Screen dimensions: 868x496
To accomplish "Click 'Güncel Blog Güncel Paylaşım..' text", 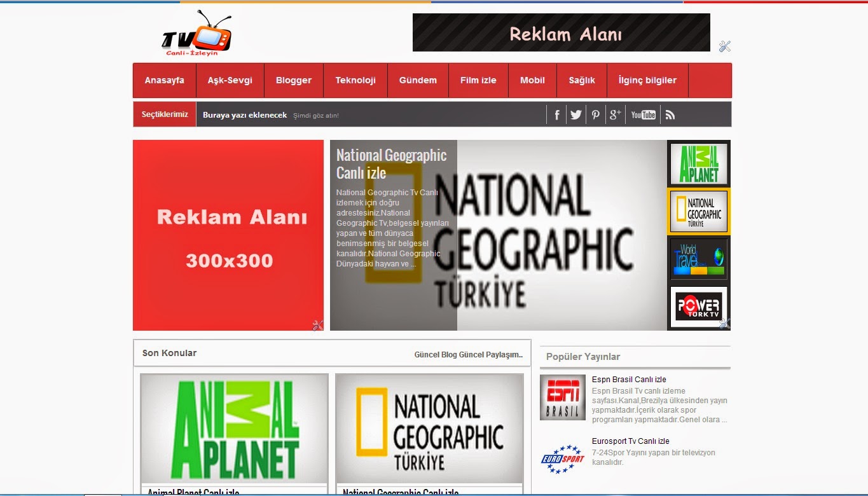I will (x=469, y=355).
